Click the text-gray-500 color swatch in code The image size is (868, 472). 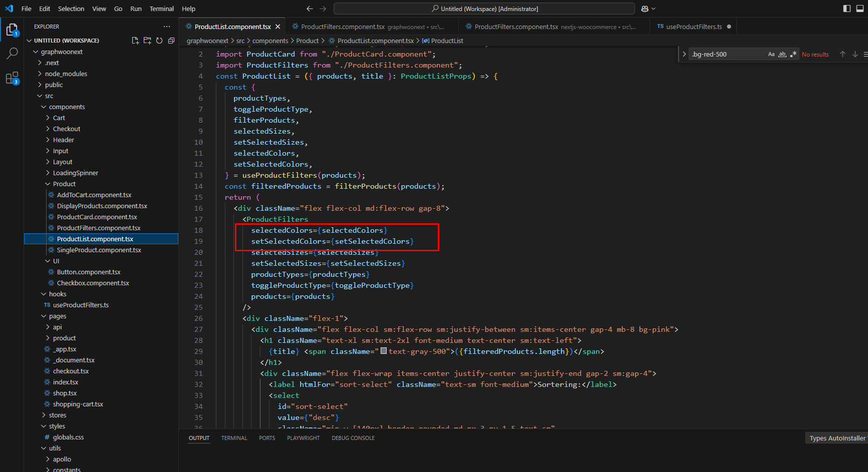384,351
